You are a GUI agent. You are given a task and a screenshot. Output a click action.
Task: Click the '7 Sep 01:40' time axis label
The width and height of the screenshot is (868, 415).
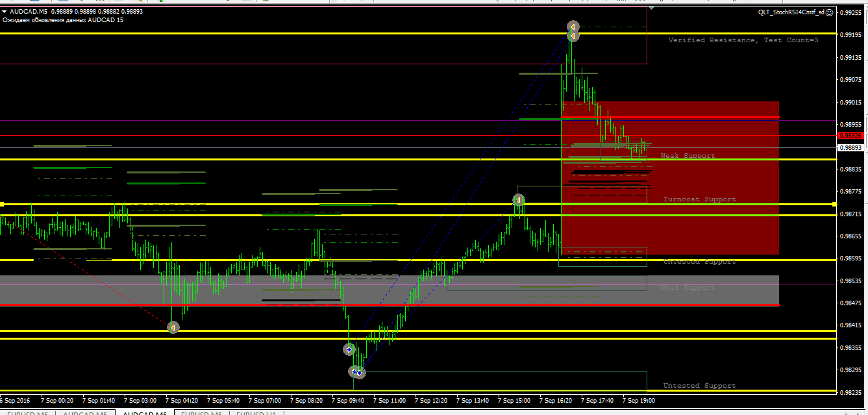98,401
